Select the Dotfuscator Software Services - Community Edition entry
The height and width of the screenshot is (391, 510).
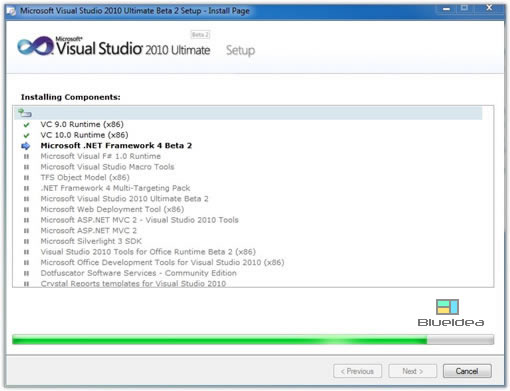[139, 273]
